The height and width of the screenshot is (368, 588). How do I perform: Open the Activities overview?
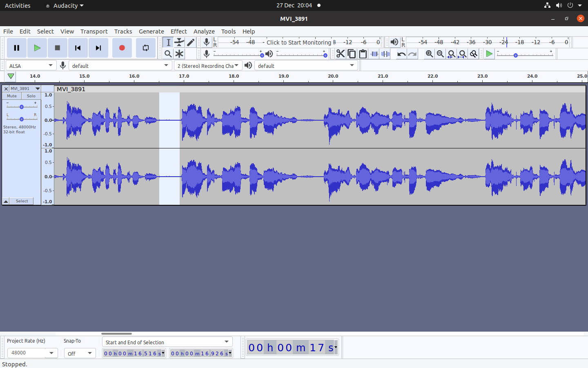tap(18, 5)
